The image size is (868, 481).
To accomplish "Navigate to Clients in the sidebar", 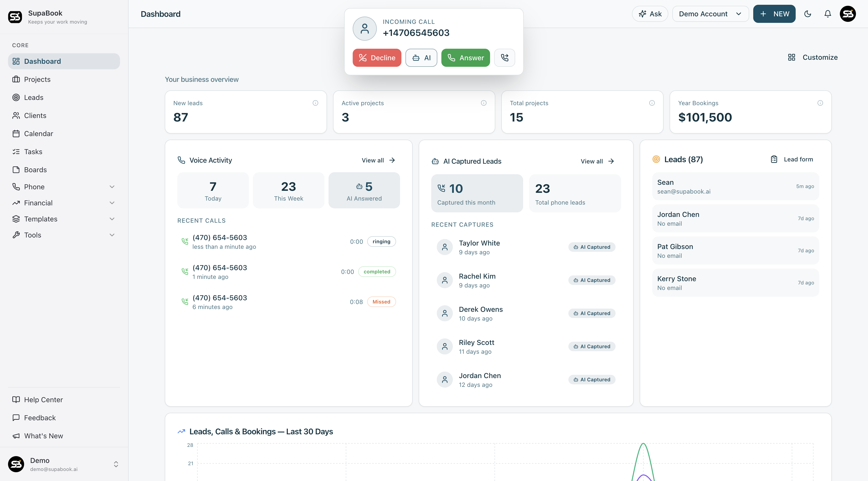I will click(x=64, y=115).
